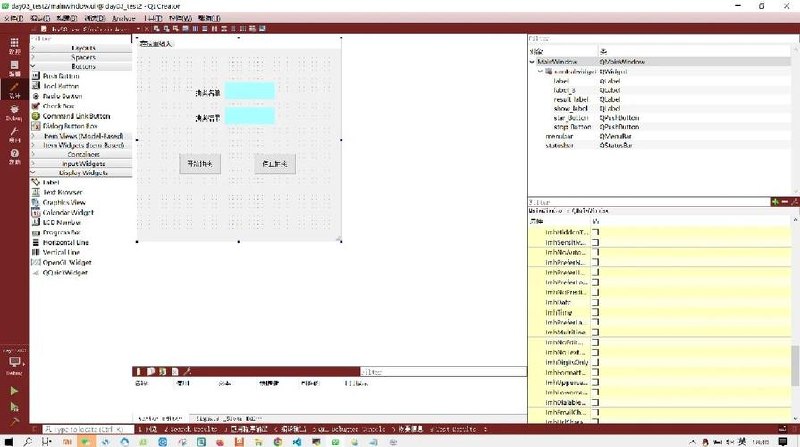Toggle the ImhDialableCharactersOnly checkbox

coord(595,402)
